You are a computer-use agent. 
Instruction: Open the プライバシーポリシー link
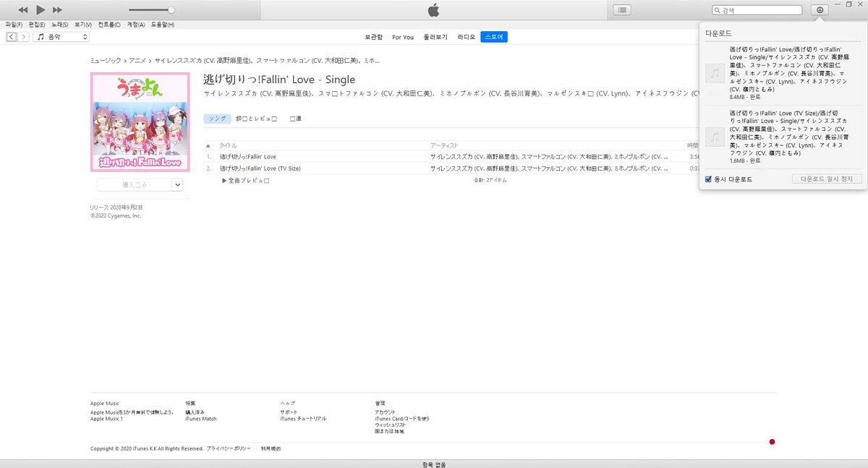229,448
